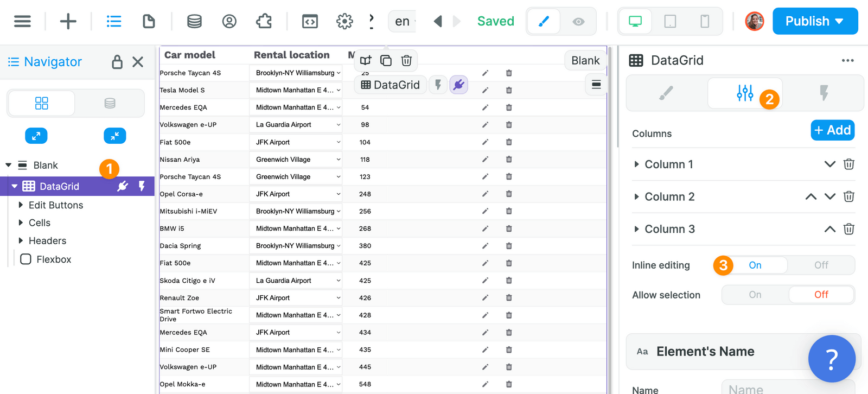The image size is (868, 394).
Task: Click the Car model column header
Action: coord(190,55)
